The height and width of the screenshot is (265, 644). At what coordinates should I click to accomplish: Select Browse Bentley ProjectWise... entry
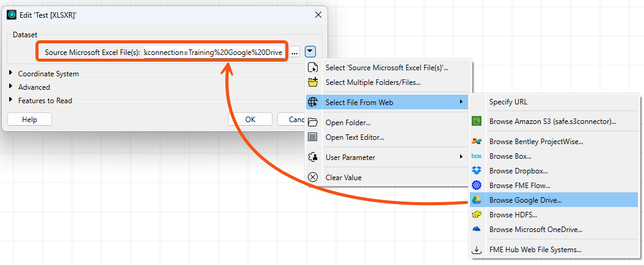554,142
